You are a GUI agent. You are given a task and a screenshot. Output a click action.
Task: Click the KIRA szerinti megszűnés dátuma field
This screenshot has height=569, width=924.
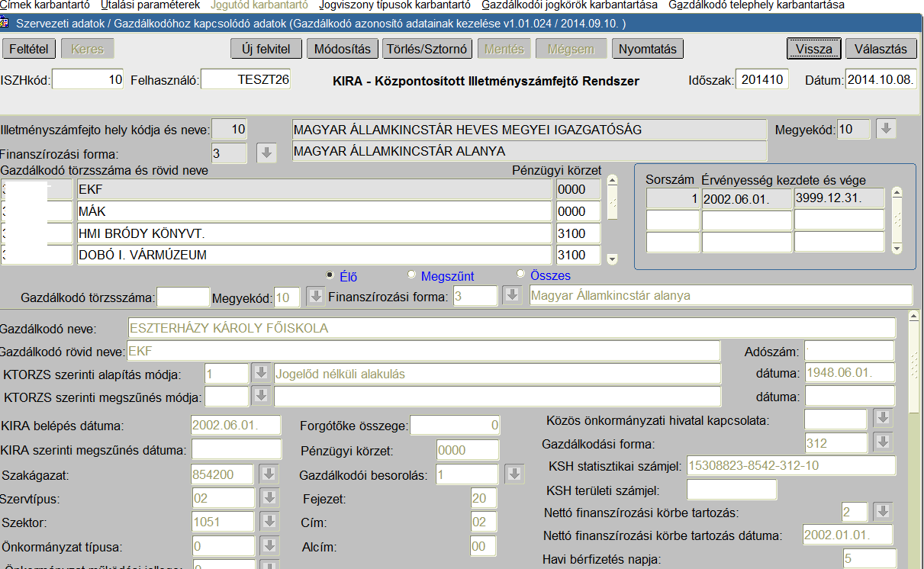point(236,449)
